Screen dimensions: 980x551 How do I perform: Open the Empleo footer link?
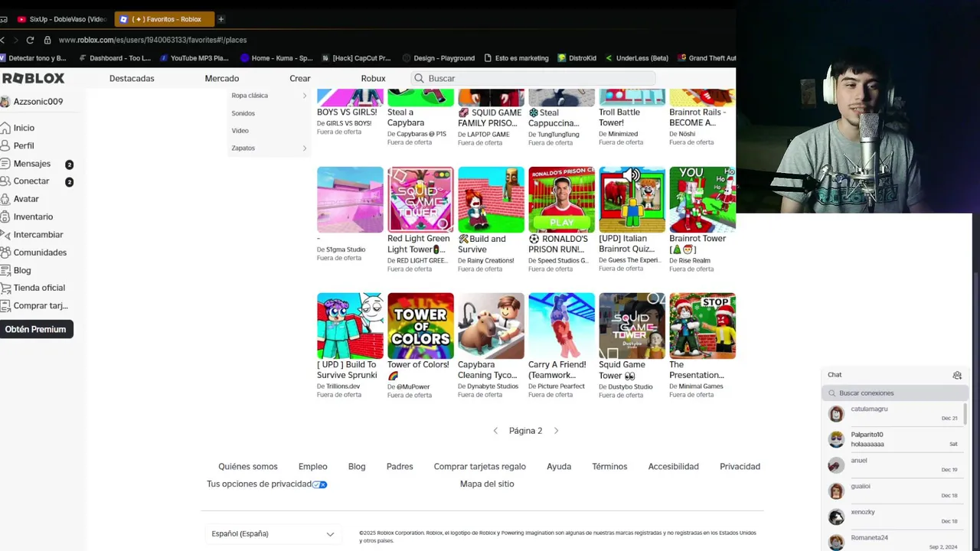[313, 467]
